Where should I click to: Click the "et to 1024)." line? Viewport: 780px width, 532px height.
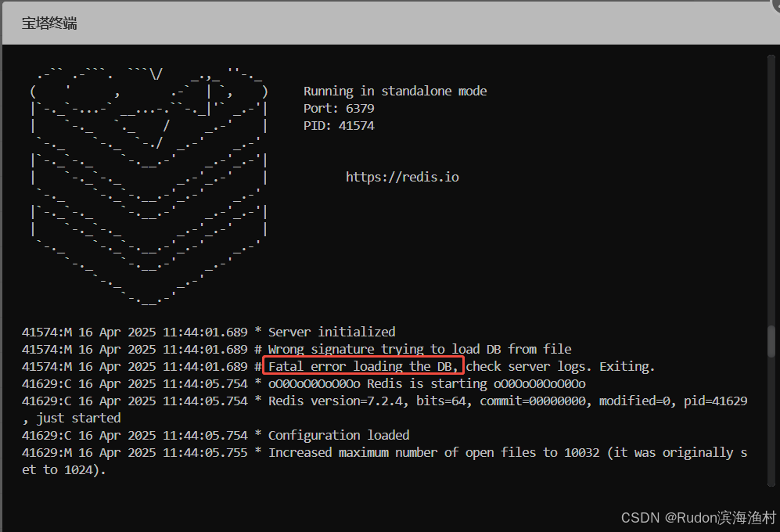point(64,469)
